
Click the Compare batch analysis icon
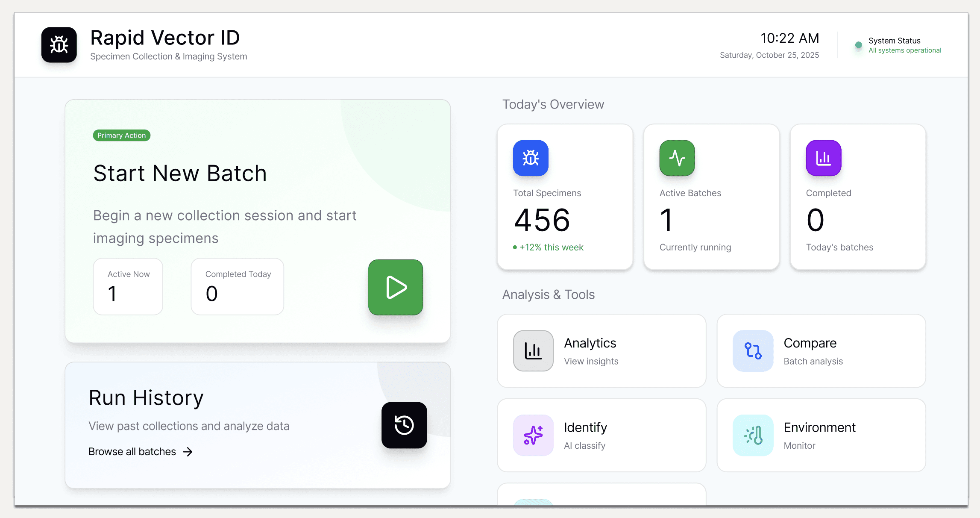click(753, 350)
